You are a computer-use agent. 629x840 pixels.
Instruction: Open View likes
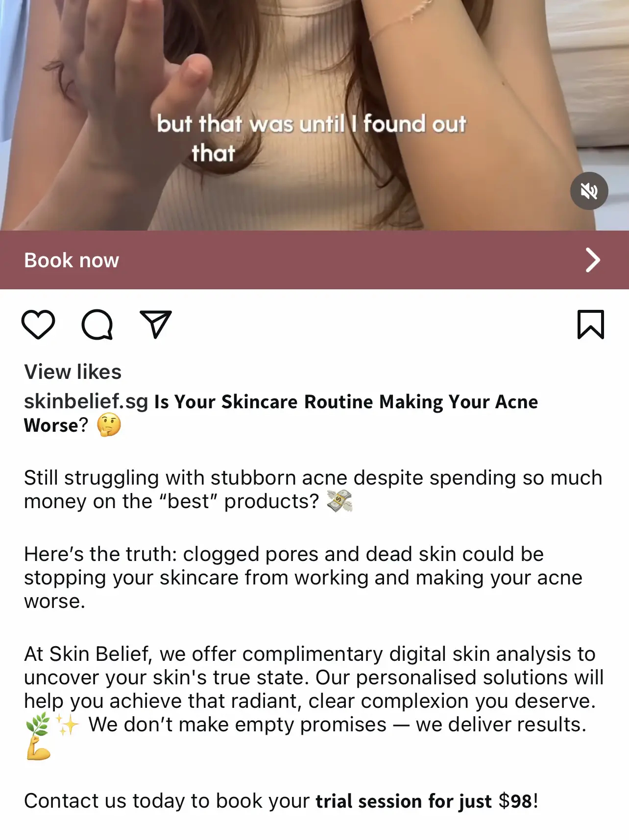(x=73, y=372)
